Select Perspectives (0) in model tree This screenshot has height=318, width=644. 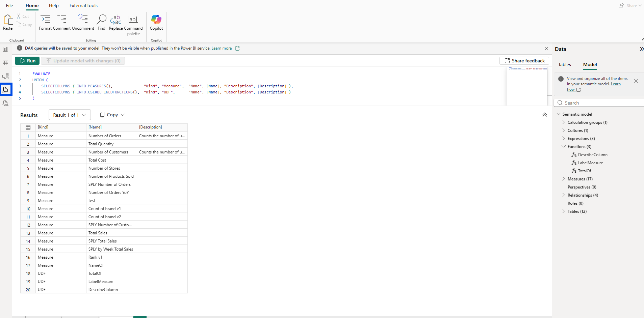582,187
